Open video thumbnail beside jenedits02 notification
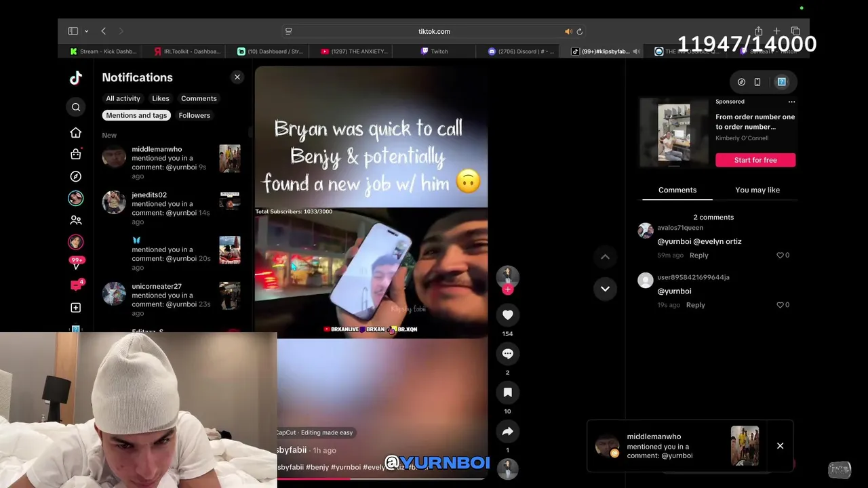The height and width of the screenshot is (488, 868). tap(230, 201)
